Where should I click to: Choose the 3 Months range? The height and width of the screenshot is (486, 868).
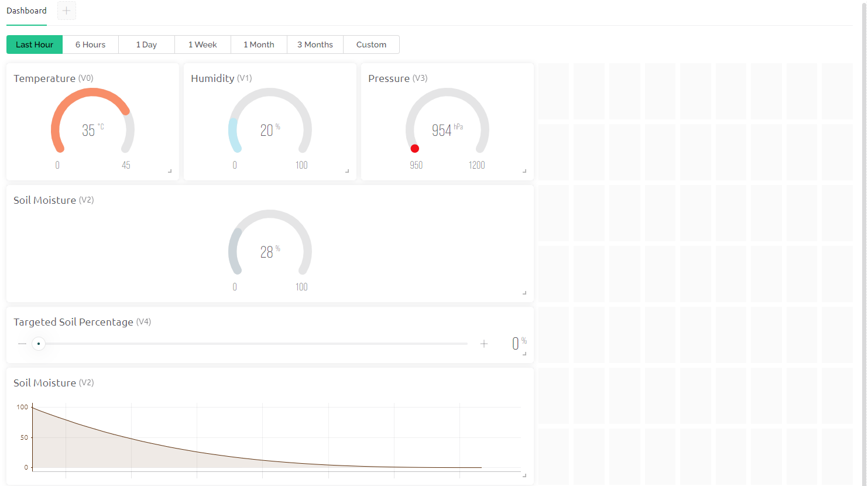point(315,45)
